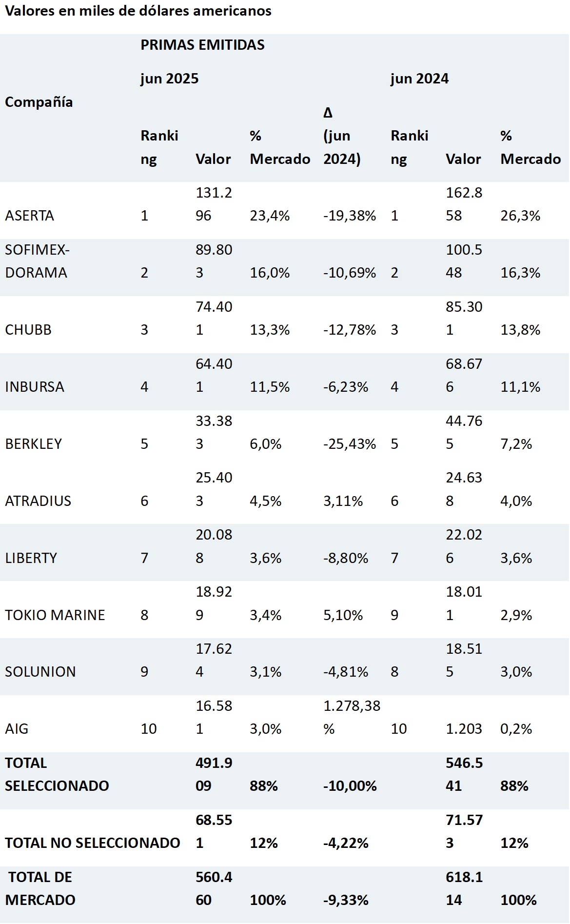Click the PRIMAS EMITIDAS header
This screenshot has height=924, width=570.
(202, 45)
